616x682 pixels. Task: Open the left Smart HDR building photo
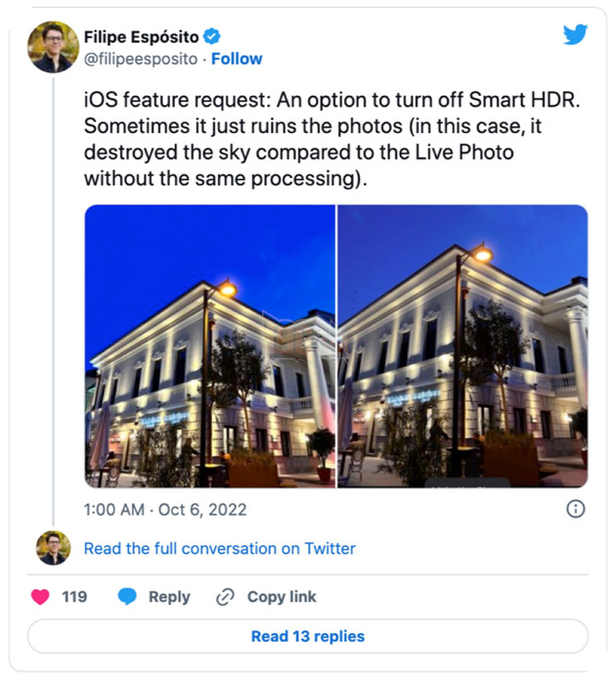coord(210,346)
